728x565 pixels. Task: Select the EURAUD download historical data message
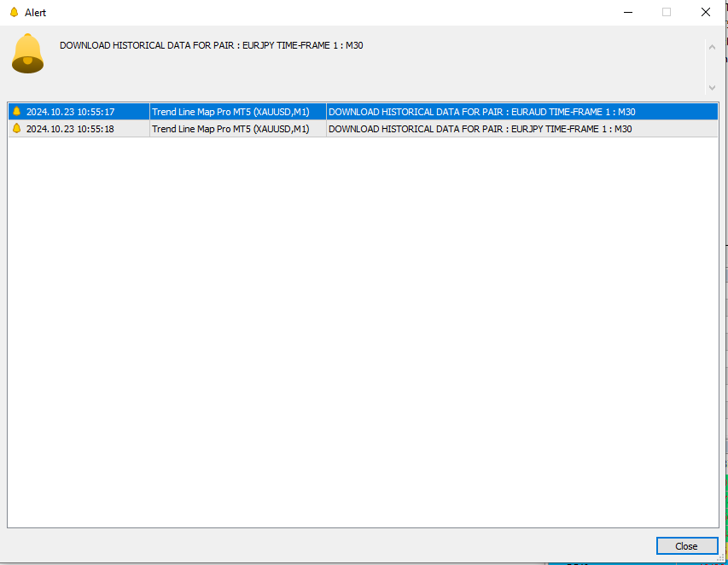482,112
